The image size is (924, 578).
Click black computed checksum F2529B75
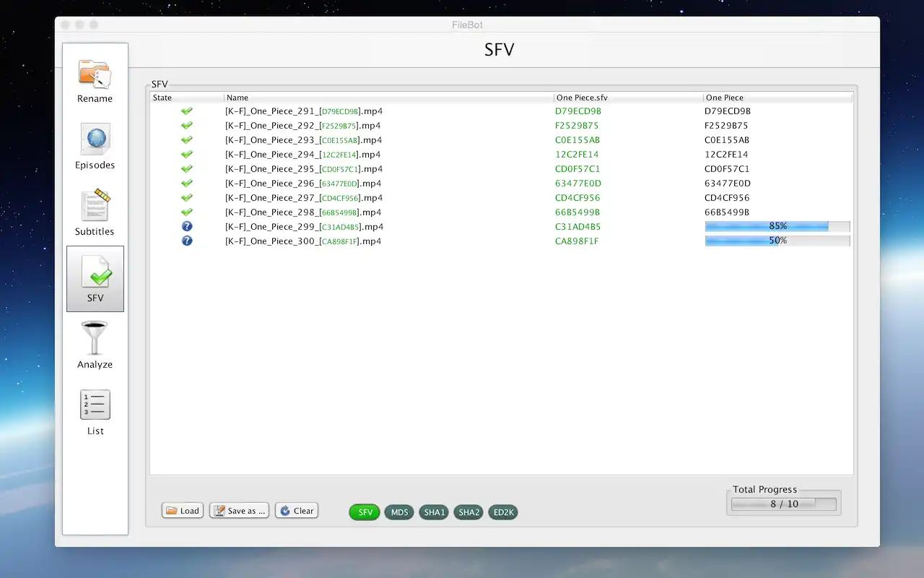point(727,126)
